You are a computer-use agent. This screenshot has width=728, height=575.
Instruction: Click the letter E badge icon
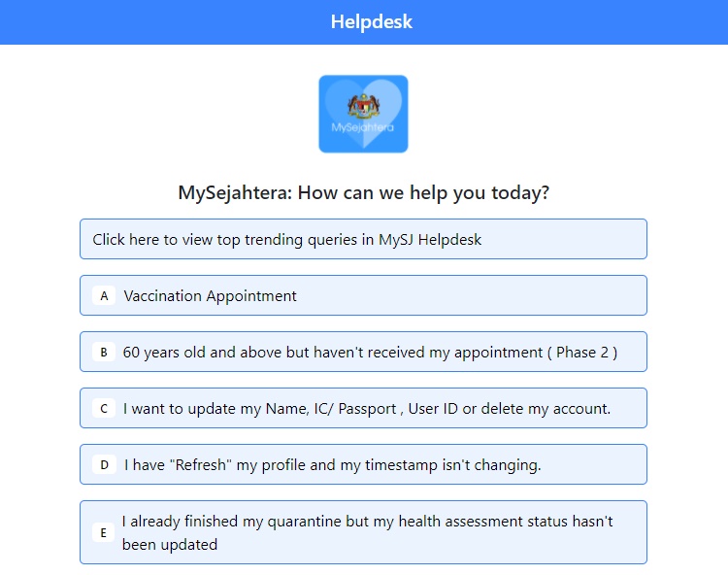tap(104, 532)
